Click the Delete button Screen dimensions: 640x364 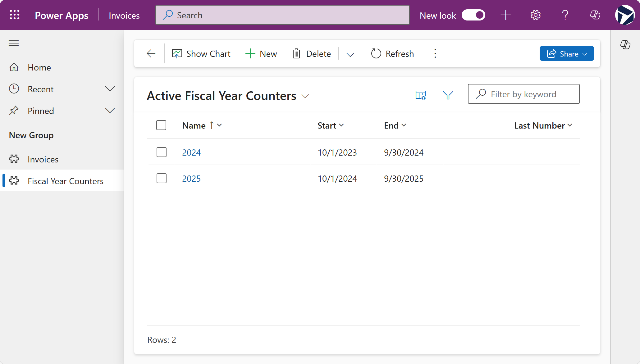coord(312,54)
